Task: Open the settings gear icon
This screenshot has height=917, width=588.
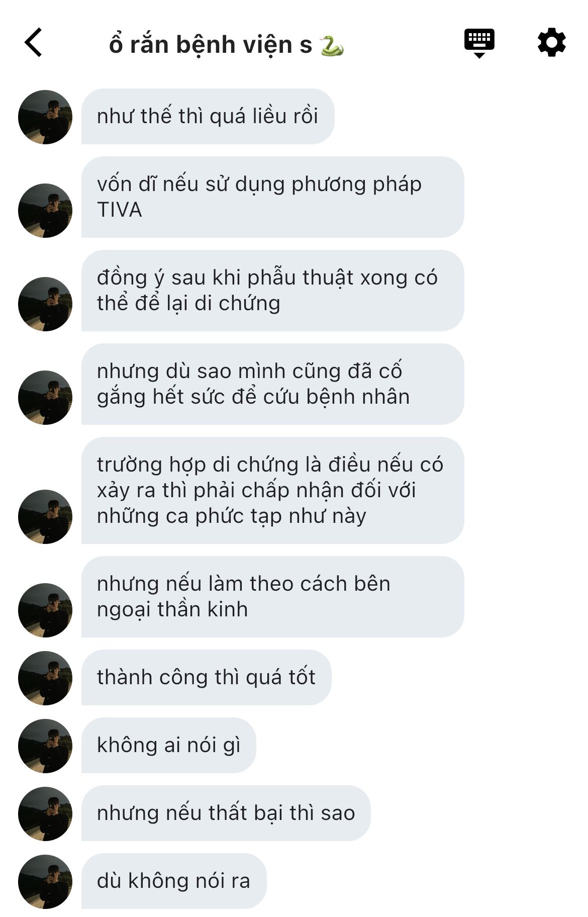Action: point(551,43)
